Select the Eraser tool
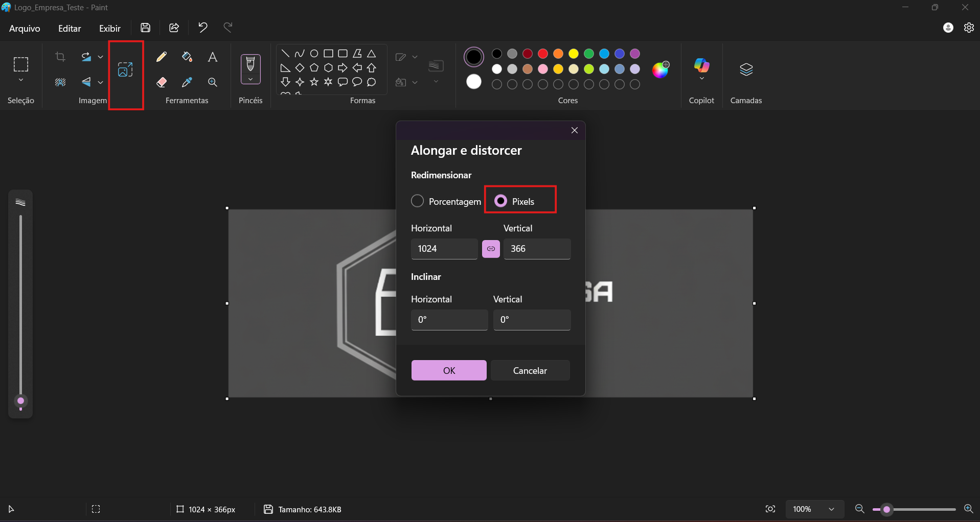 click(162, 82)
